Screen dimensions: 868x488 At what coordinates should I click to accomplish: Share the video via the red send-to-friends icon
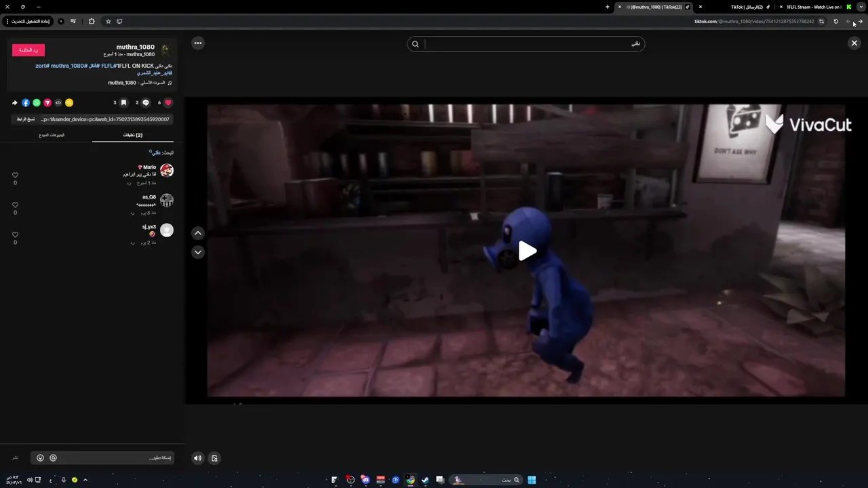47,103
